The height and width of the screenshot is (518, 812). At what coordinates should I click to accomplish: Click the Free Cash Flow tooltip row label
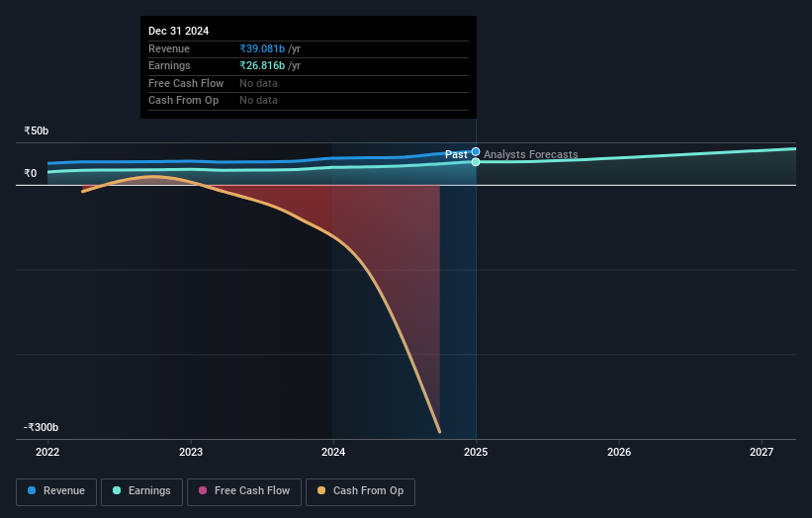(x=186, y=83)
